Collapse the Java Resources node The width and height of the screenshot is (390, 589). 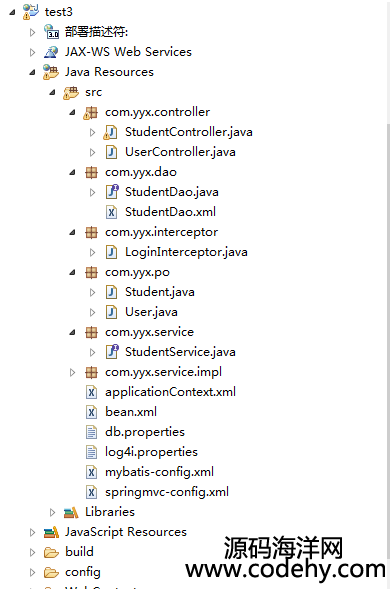pos(32,72)
